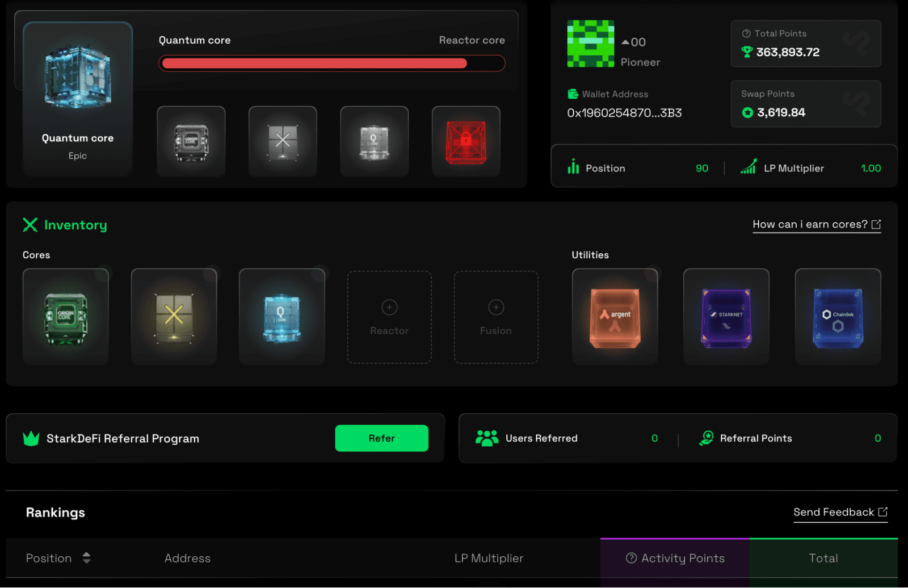The height and width of the screenshot is (588, 908).
Task: Click the Total Points help icon
Action: [746, 33]
